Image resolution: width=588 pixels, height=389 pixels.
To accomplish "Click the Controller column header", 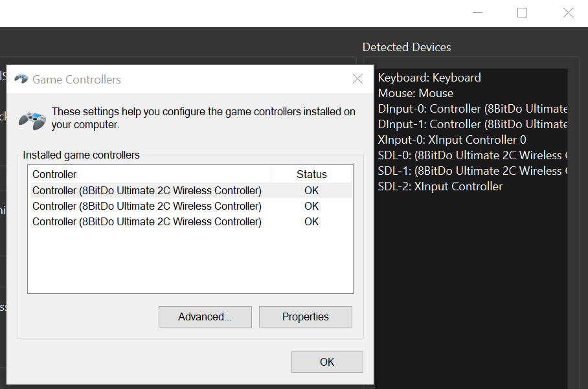I will click(149, 174).
